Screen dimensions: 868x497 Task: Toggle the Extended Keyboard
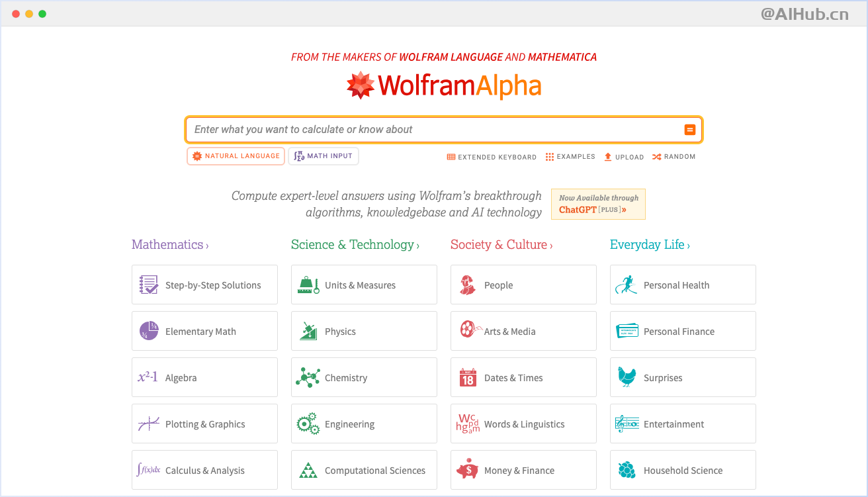pos(492,157)
